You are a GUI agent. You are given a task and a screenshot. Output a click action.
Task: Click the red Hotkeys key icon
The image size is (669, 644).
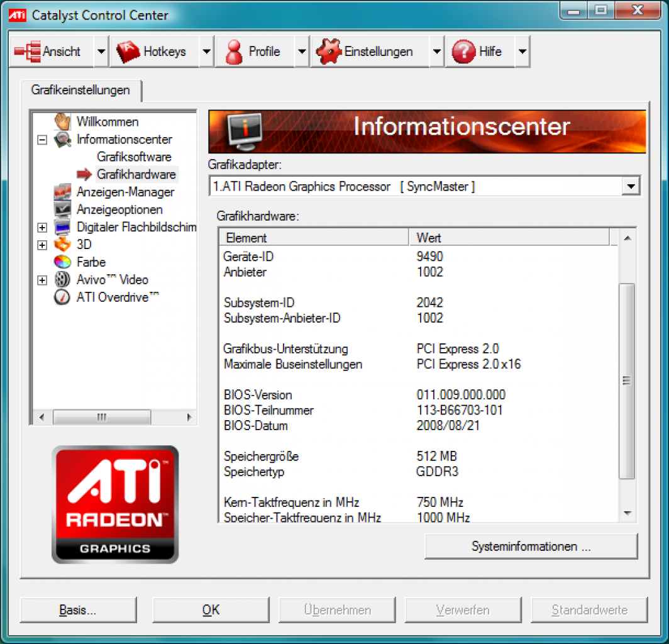pyautogui.click(x=128, y=52)
